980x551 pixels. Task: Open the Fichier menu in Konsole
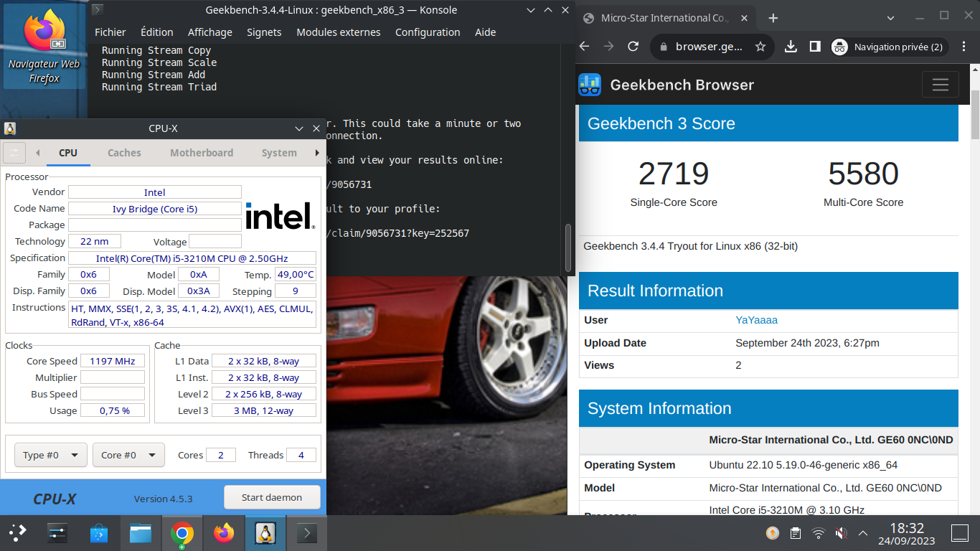(110, 32)
